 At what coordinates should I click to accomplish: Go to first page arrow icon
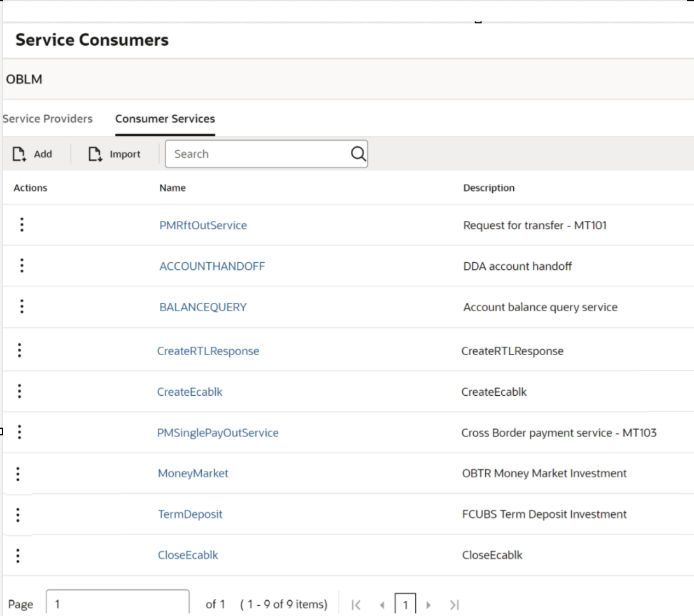[356, 605]
